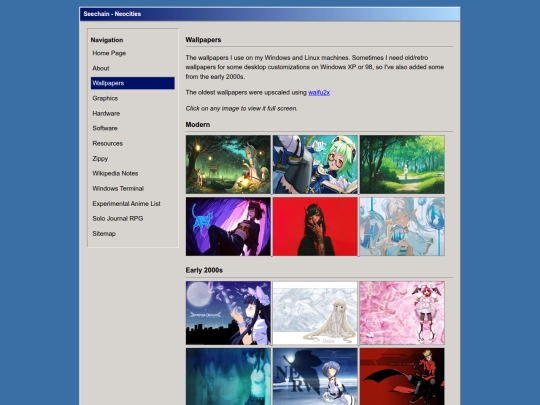View pale blue elf girl wallpaper
Viewport: 540px width, 405px height.
pos(402,227)
